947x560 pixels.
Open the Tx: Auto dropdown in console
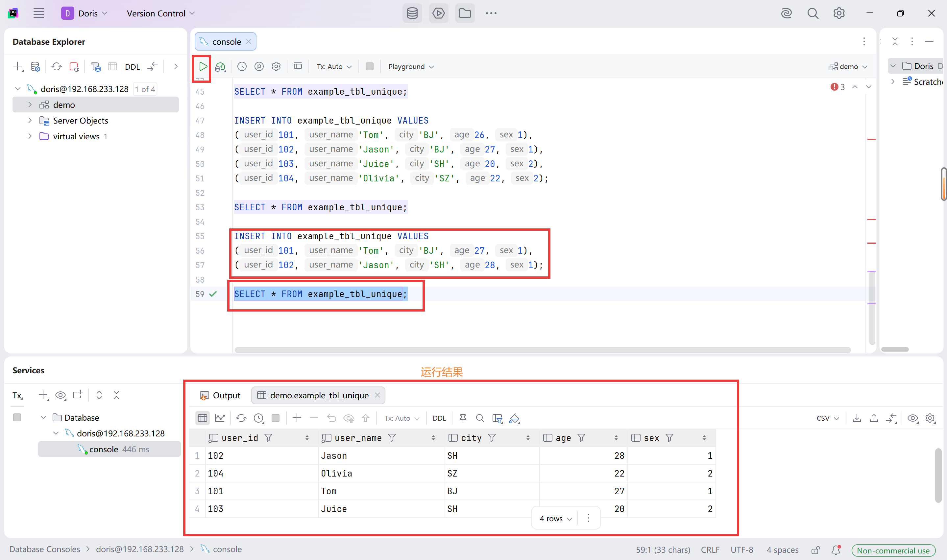[x=334, y=66]
